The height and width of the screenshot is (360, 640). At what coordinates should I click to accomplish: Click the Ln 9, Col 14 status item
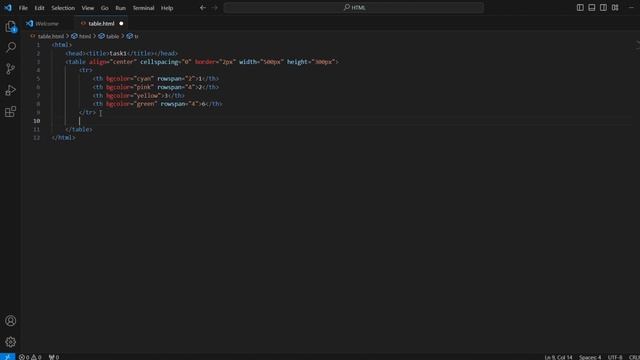pyautogui.click(x=558, y=357)
